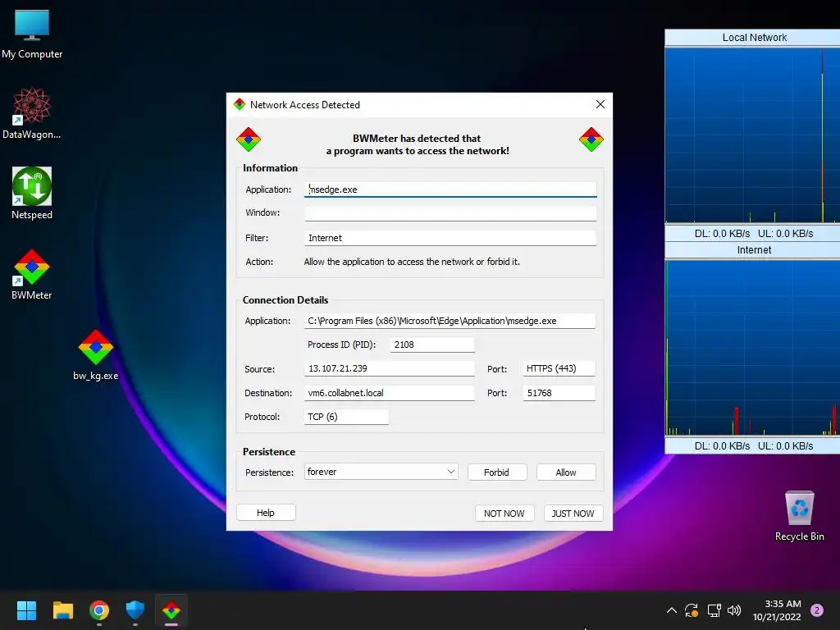Click Internet DL/UL rate readout
This screenshot has width=840, height=630.
click(753, 445)
